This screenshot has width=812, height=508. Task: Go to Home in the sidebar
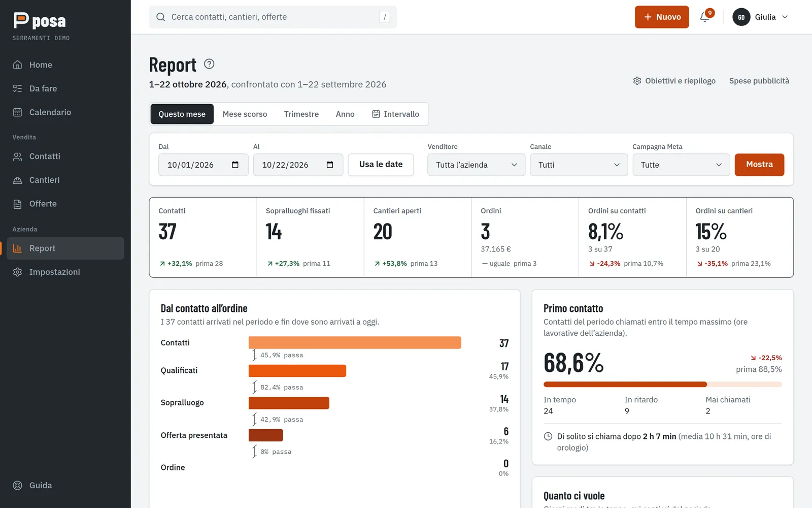(65, 65)
